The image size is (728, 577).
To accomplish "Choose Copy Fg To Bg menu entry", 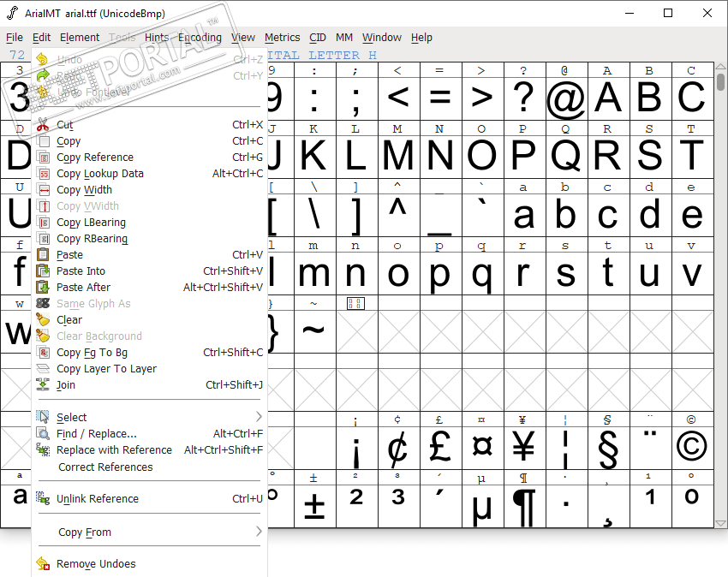I will pos(150,353).
